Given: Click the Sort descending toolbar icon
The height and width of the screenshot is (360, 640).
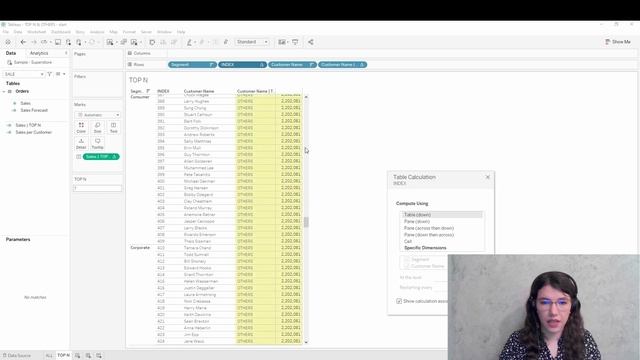Looking at the screenshot, I should [x=174, y=42].
